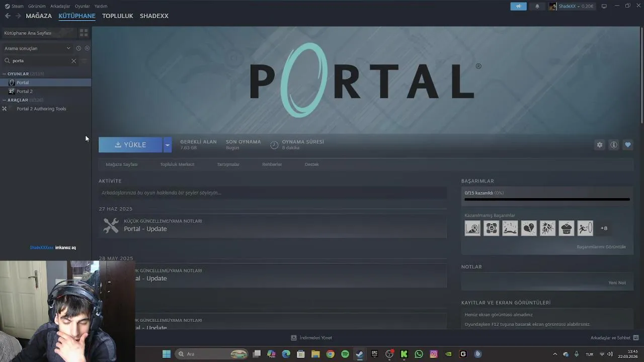644x362 pixels.
Task: Open the Steam menu
Action: [14, 6]
